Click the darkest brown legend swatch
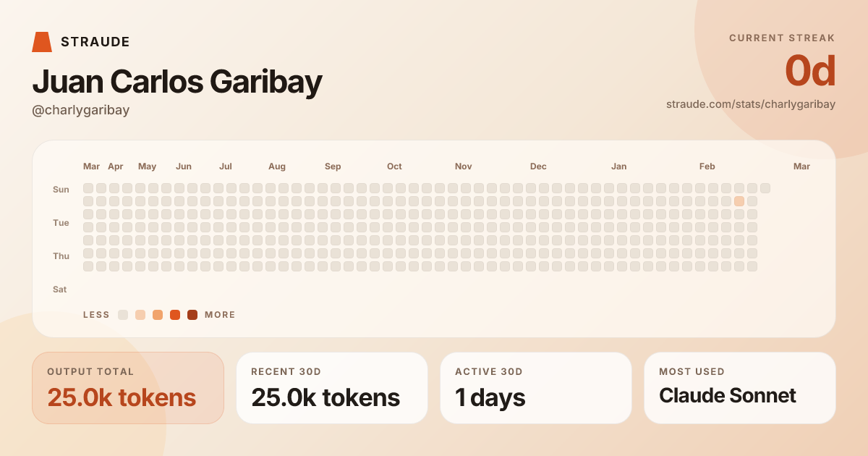The height and width of the screenshot is (456, 868). [x=192, y=315]
